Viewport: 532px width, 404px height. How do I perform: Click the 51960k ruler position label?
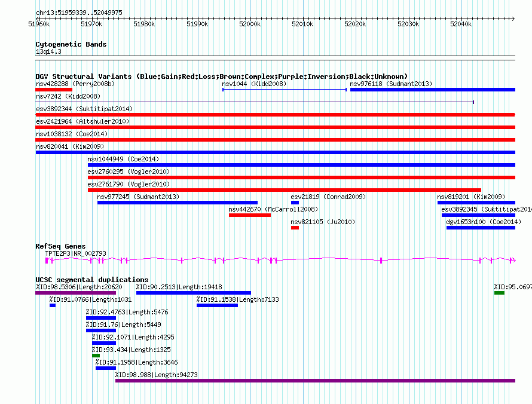39,24
